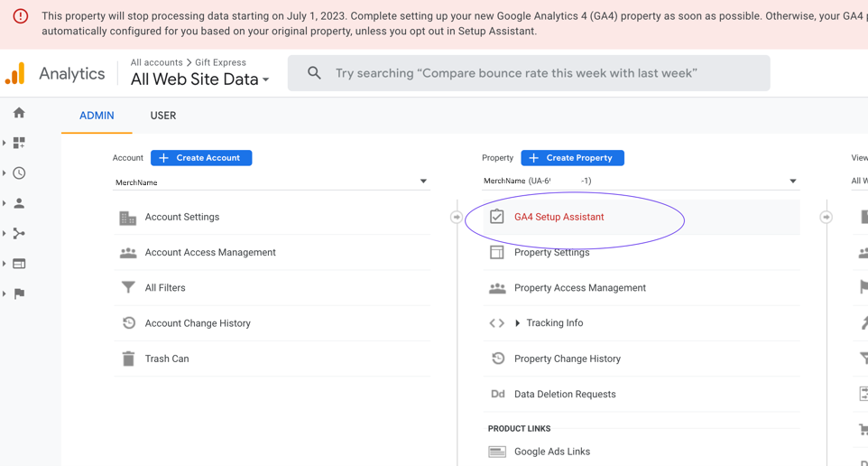Open Realtime clock icon in sidebar

(x=19, y=172)
